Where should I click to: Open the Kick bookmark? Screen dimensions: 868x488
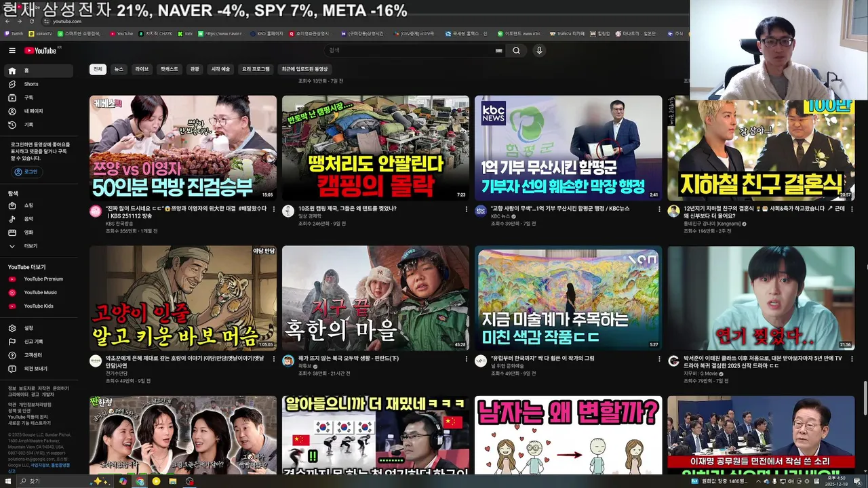tap(185, 33)
